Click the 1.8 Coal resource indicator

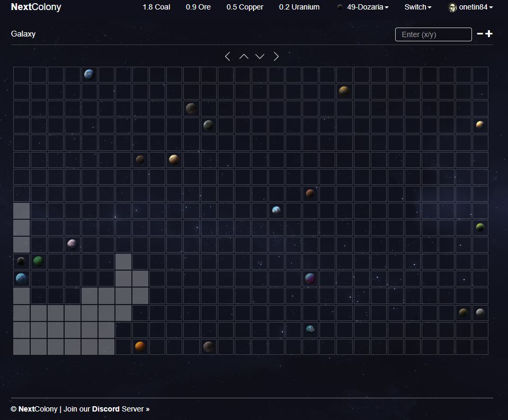[156, 7]
